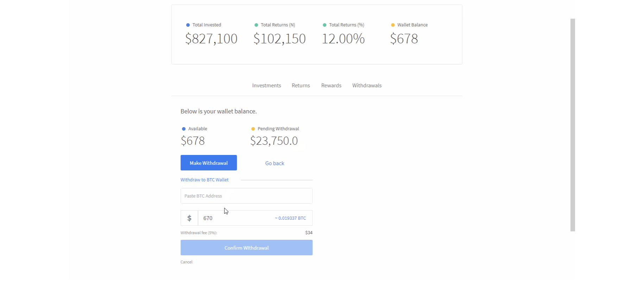The image size is (644, 281).
Task: Click the green Total Returns (%) dot
Action: (x=324, y=25)
